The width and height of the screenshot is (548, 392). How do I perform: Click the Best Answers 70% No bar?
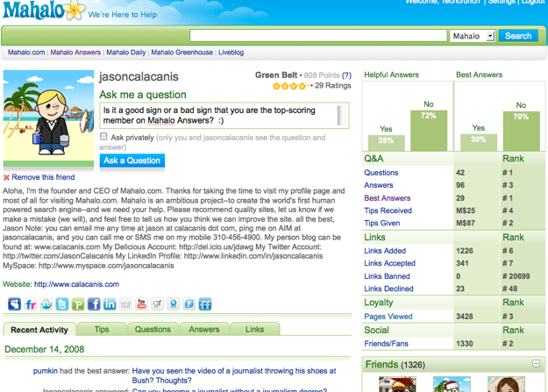(x=521, y=132)
